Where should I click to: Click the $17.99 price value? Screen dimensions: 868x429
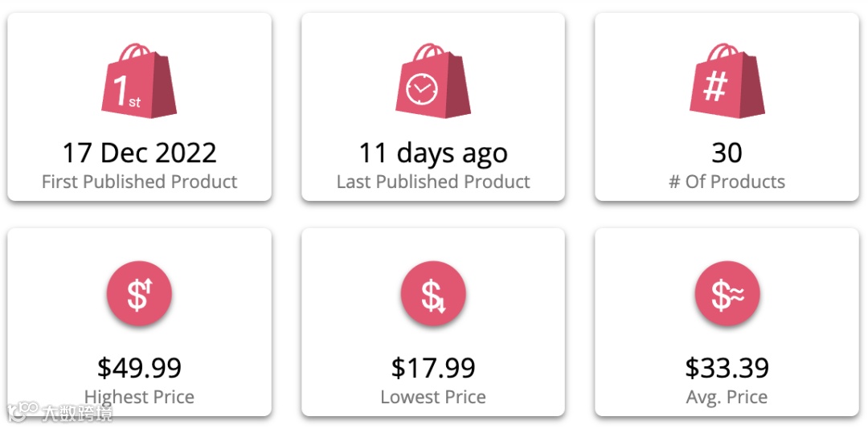(433, 368)
